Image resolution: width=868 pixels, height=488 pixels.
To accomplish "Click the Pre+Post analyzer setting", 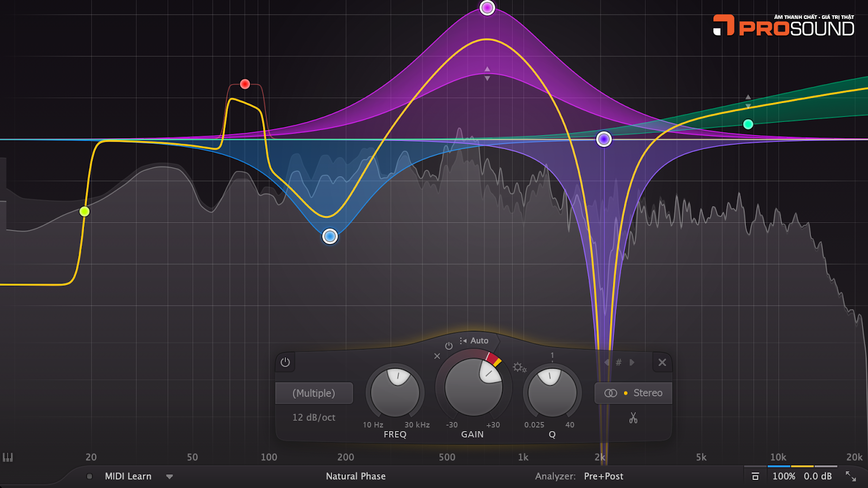I will coord(603,476).
